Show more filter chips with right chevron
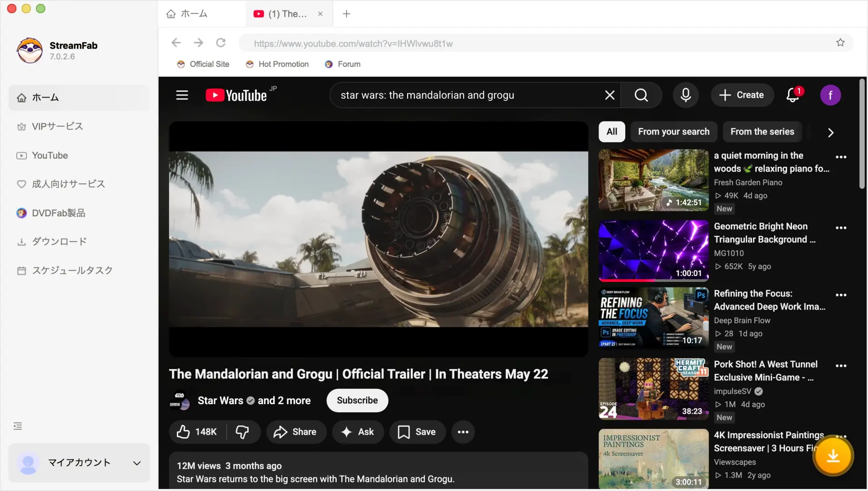Screen dimensions: 868x491 pyautogui.click(x=830, y=132)
